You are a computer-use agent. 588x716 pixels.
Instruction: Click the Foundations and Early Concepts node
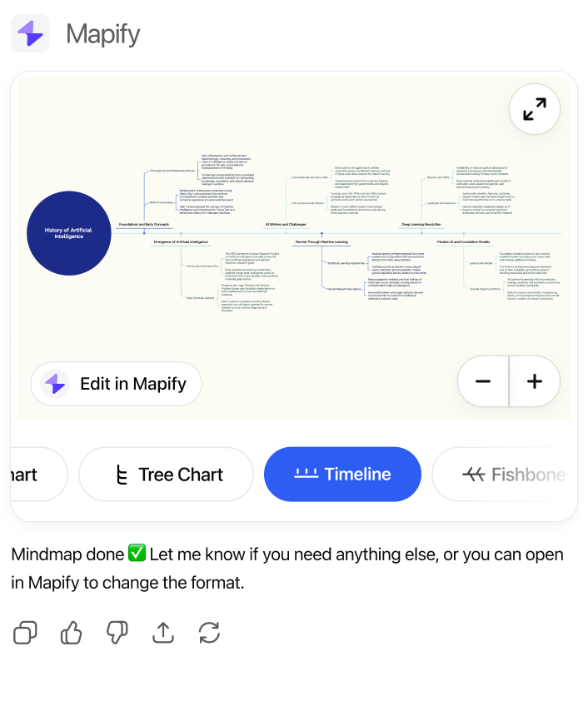(143, 224)
